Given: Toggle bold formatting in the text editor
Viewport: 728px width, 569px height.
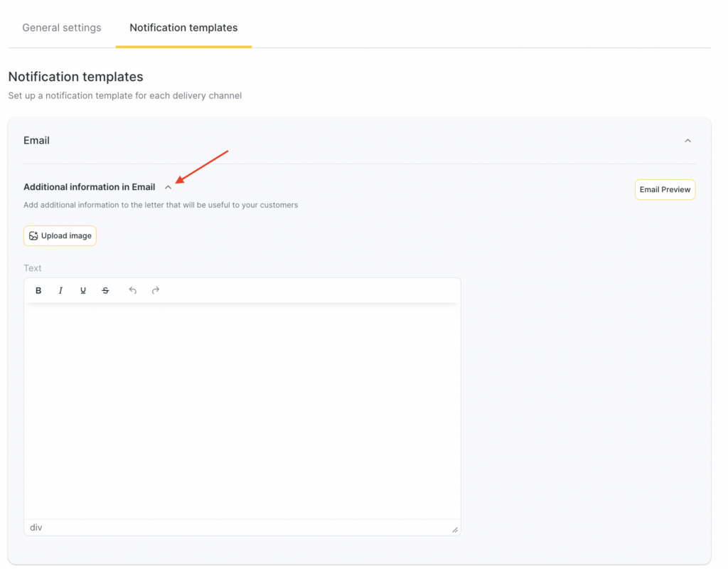Looking at the screenshot, I should point(38,290).
